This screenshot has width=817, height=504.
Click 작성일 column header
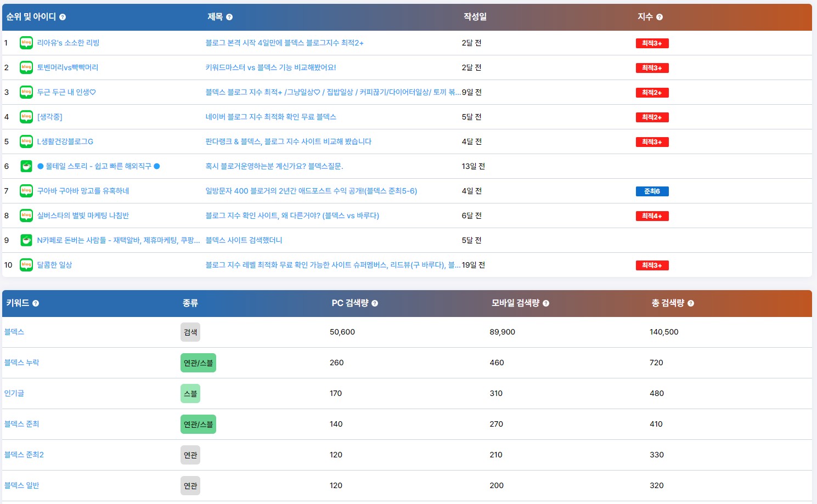click(x=475, y=17)
